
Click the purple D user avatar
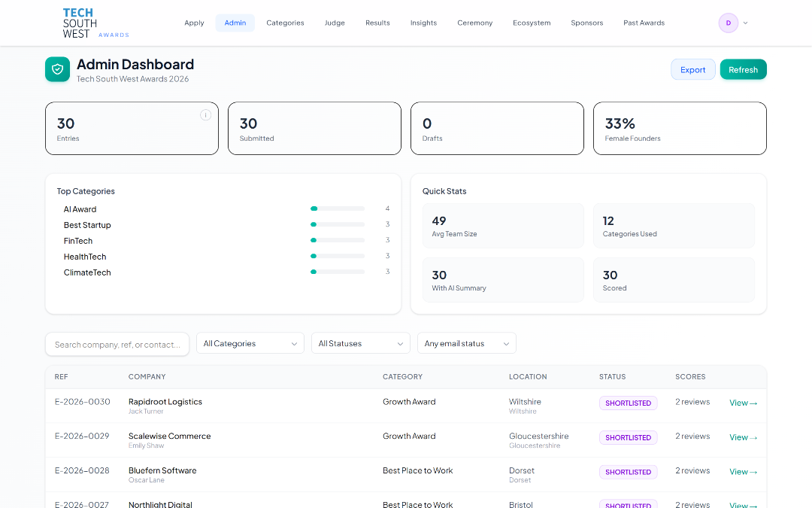pyautogui.click(x=728, y=23)
